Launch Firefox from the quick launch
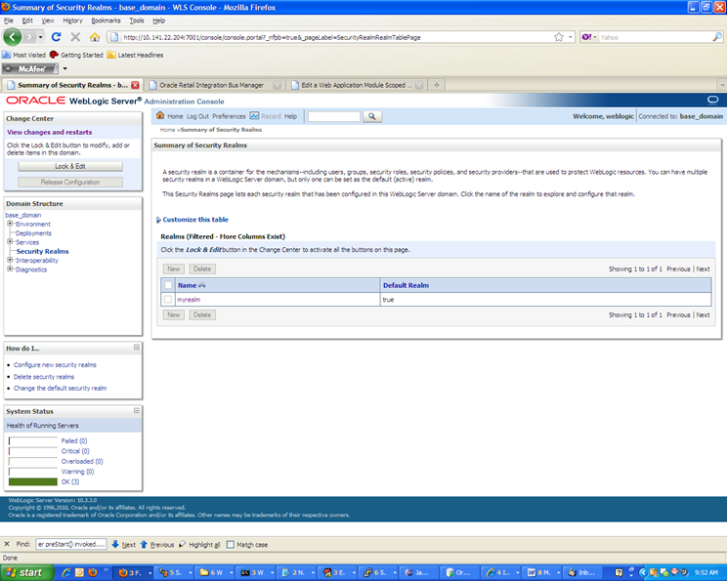Screen dimensions: 728x582 click(93, 573)
